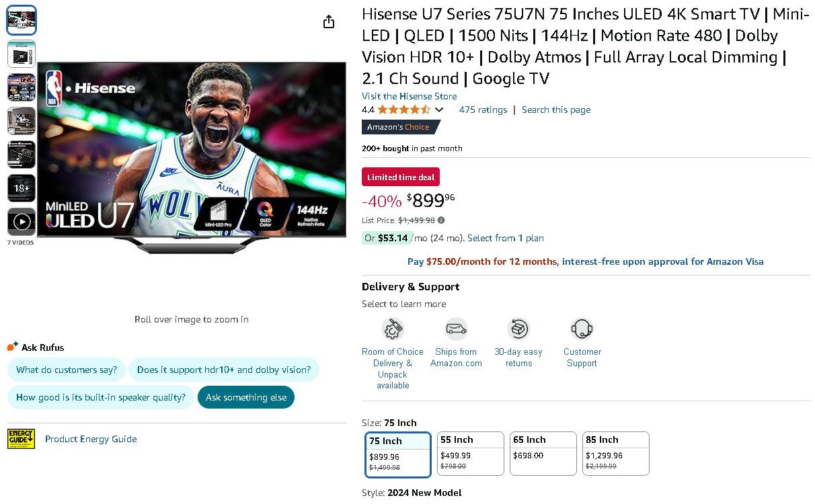Click the Ask something else button
Viewport: 815px width, 504px height.
tap(246, 397)
